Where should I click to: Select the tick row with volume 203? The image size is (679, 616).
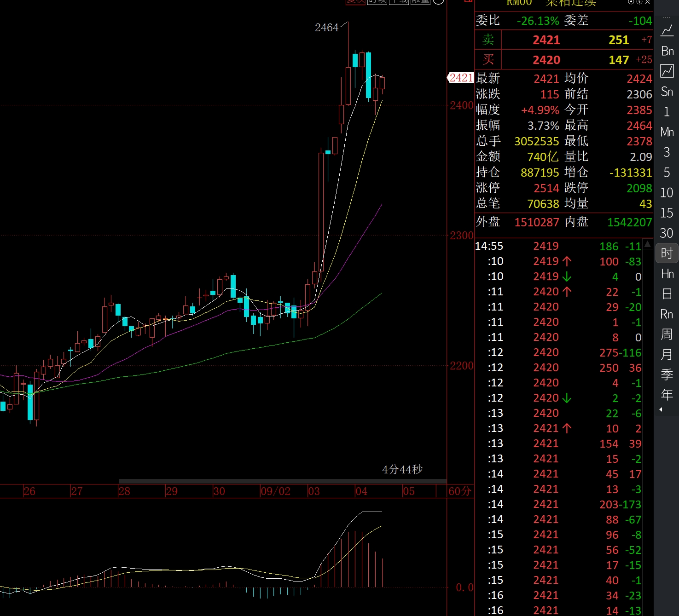coord(558,504)
